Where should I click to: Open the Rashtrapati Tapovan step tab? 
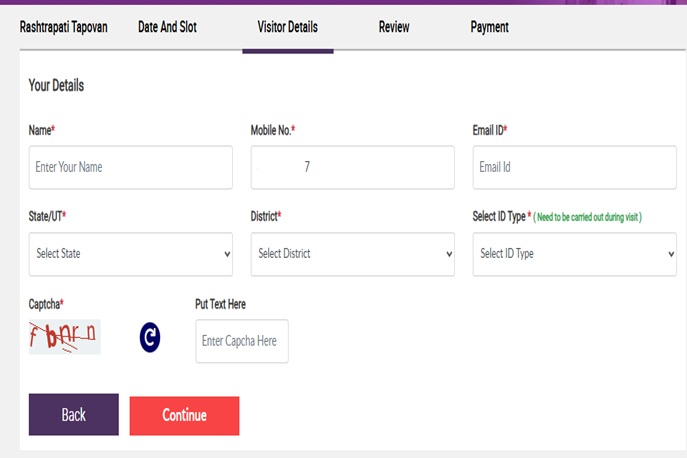(64, 27)
